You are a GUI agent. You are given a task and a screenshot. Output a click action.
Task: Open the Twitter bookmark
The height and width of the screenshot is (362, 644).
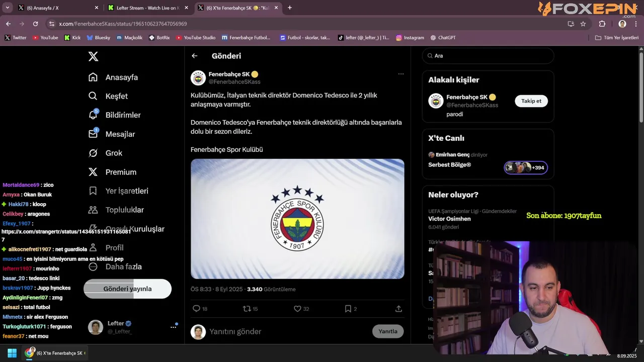(16, 38)
